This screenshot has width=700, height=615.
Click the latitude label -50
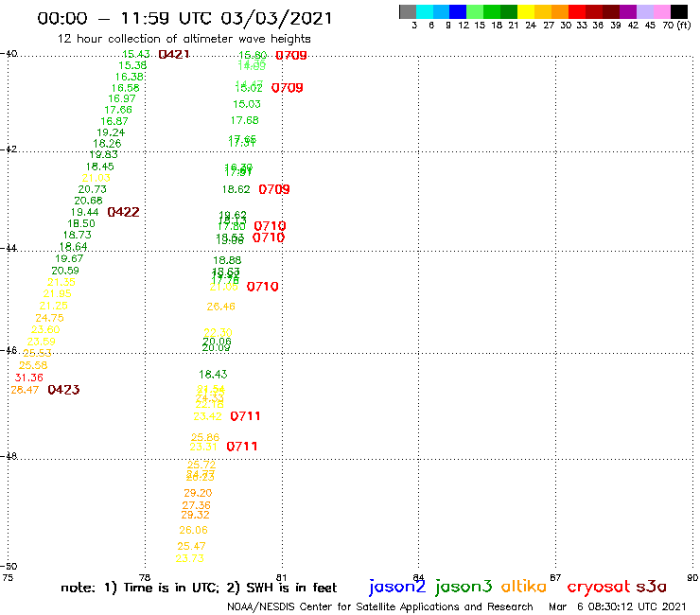(x=9, y=567)
